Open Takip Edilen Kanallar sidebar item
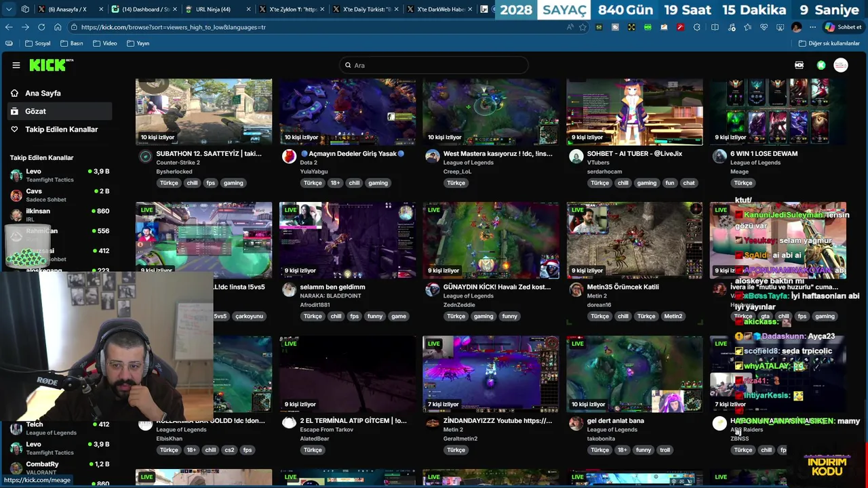This screenshot has height=488, width=868. tap(61, 129)
